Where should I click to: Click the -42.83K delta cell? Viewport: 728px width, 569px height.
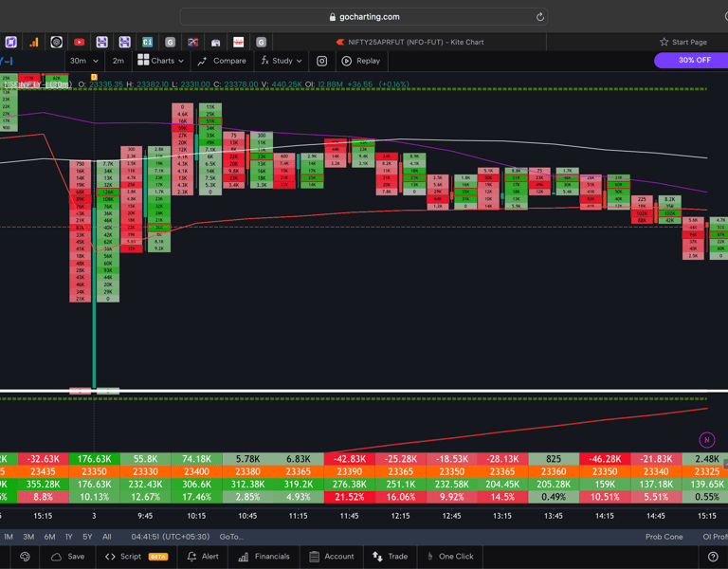coord(350,459)
